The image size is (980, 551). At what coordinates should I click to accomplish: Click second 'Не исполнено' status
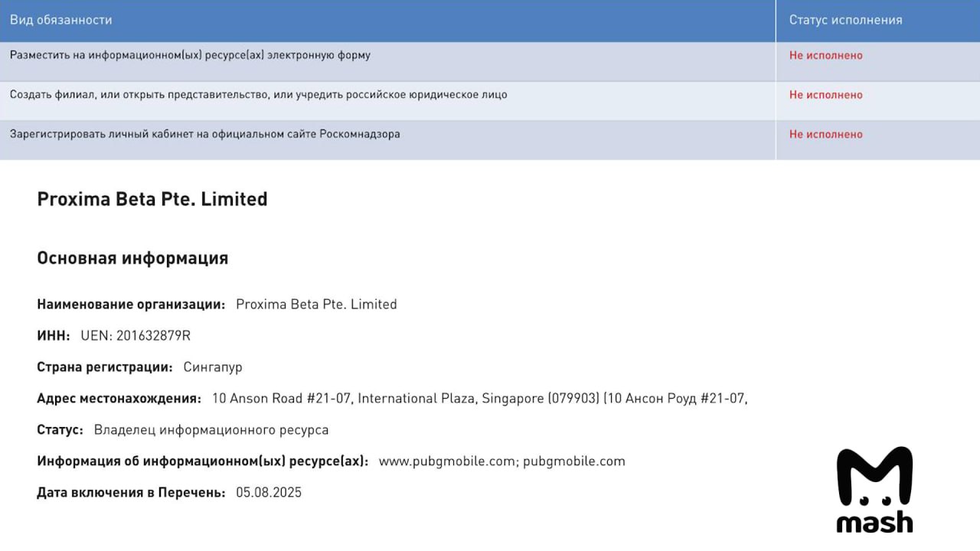pos(825,95)
